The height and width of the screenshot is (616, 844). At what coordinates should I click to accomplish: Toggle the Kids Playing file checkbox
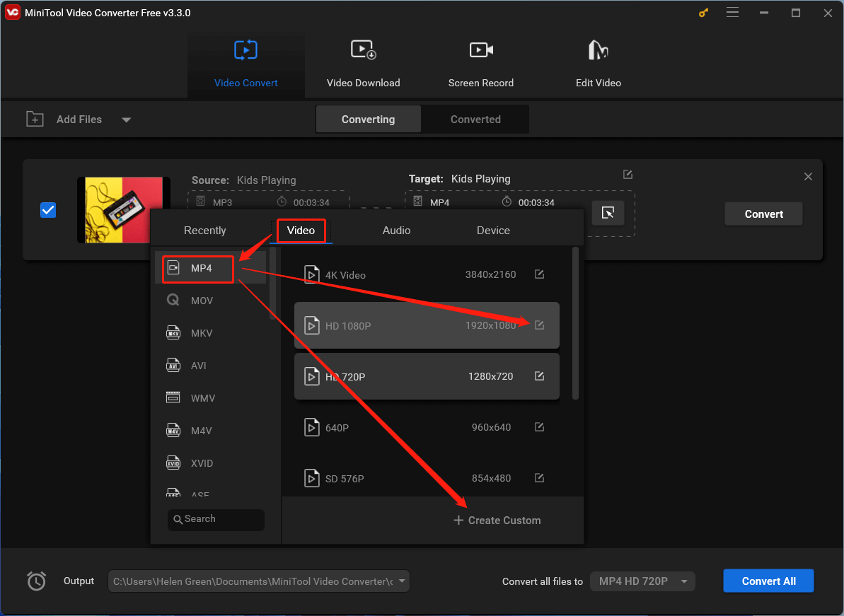48,210
